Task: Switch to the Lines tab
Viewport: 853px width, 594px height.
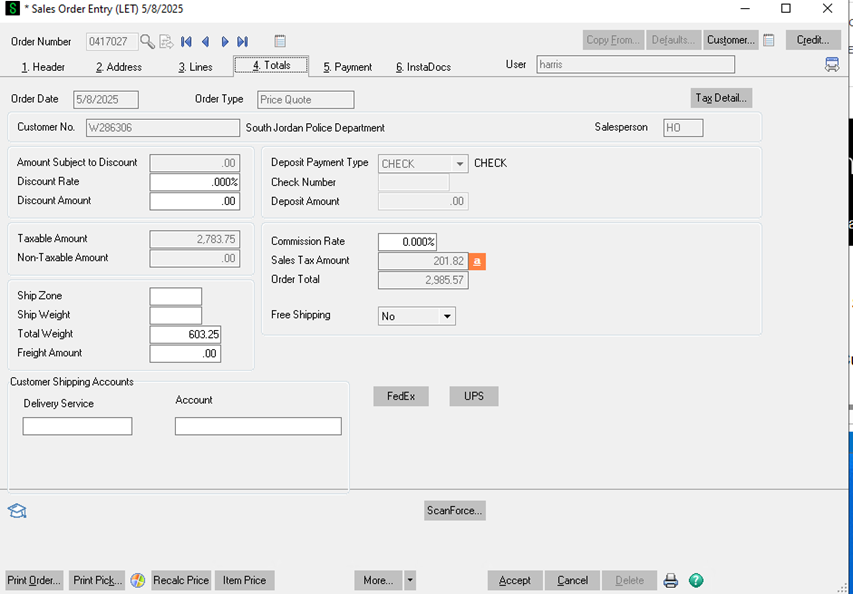Action: click(x=195, y=67)
